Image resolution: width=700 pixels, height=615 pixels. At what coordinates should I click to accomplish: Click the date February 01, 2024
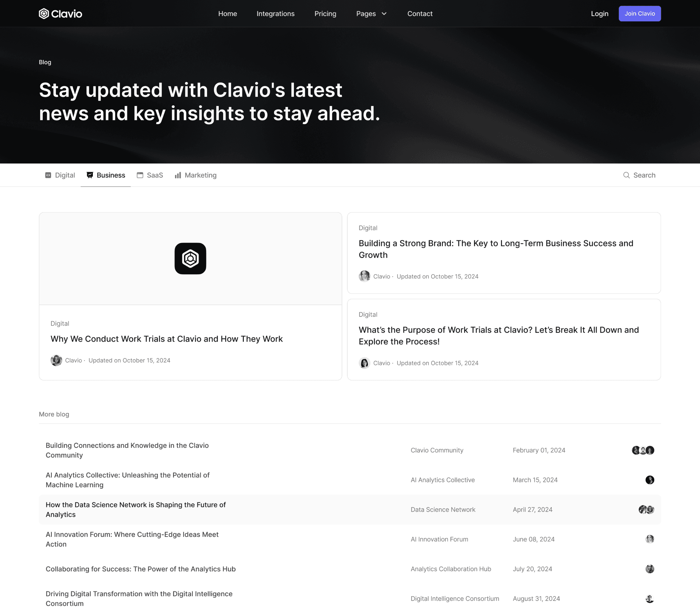click(x=539, y=450)
